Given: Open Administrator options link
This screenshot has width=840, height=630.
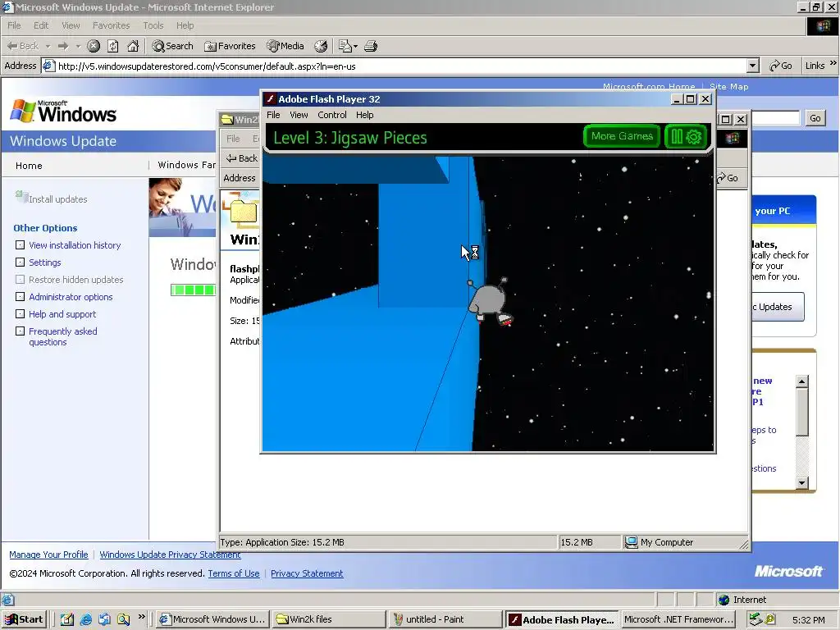Looking at the screenshot, I should point(71,297).
